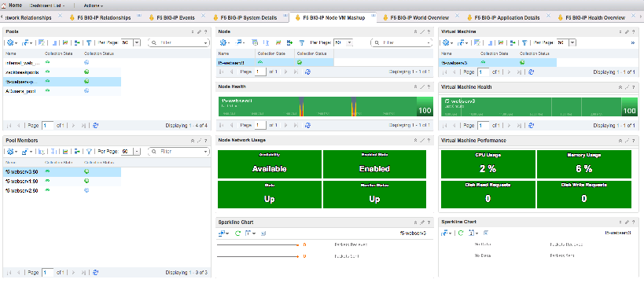
Task: Refresh the Pools list using the refresh icon
Action: tap(96, 125)
